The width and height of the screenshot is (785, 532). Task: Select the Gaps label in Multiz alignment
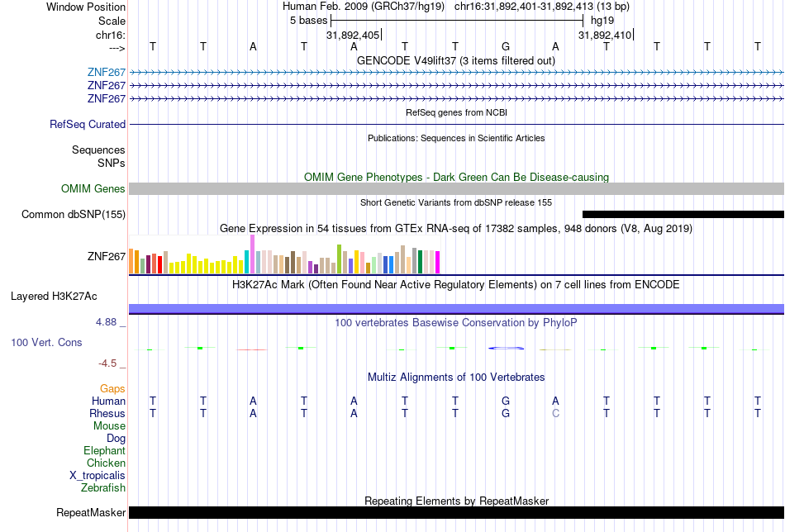point(112,389)
